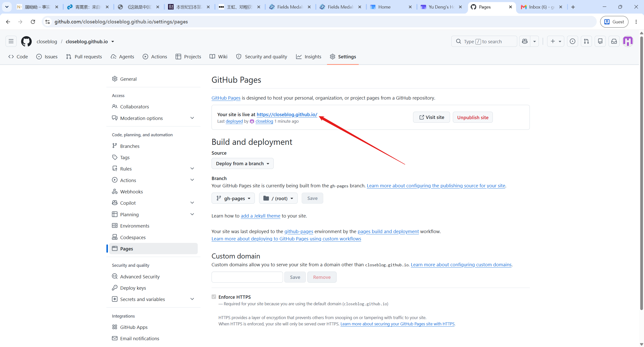Open Branches settings in sidebar
The width and height of the screenshot is (644, 347).
[153, 146]
